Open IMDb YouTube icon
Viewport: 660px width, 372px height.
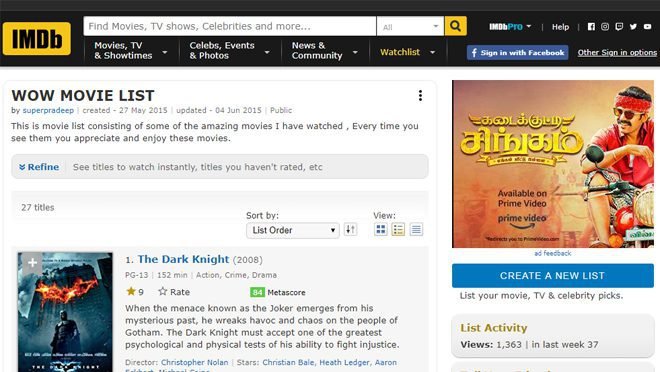647,27
